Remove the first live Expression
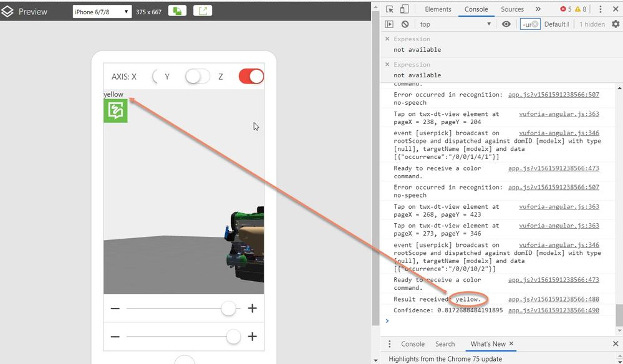The image size is (623, 364). coord(387,39)
